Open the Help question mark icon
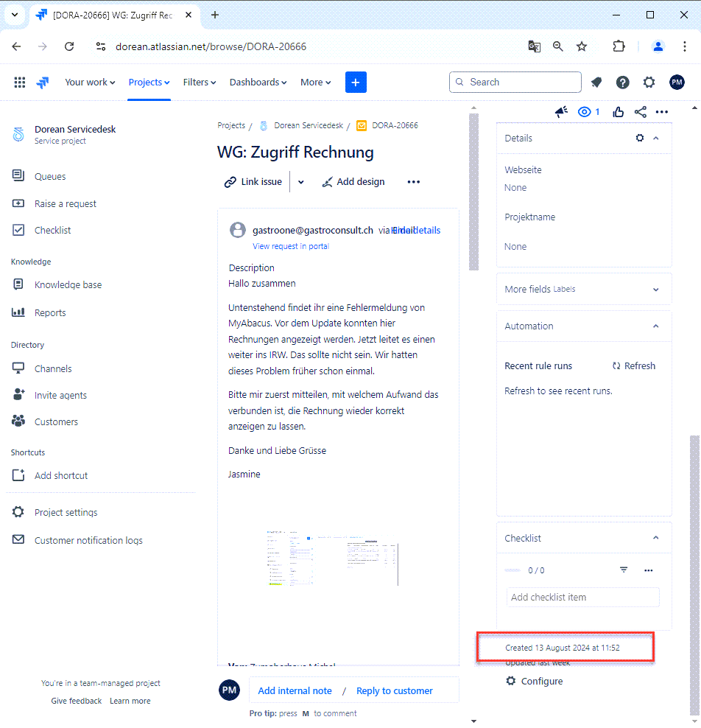701x728 pixels. pos(623,83)
